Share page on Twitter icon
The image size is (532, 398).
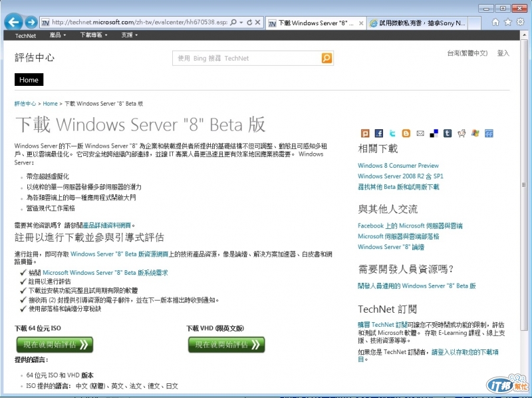pos(392,134)
